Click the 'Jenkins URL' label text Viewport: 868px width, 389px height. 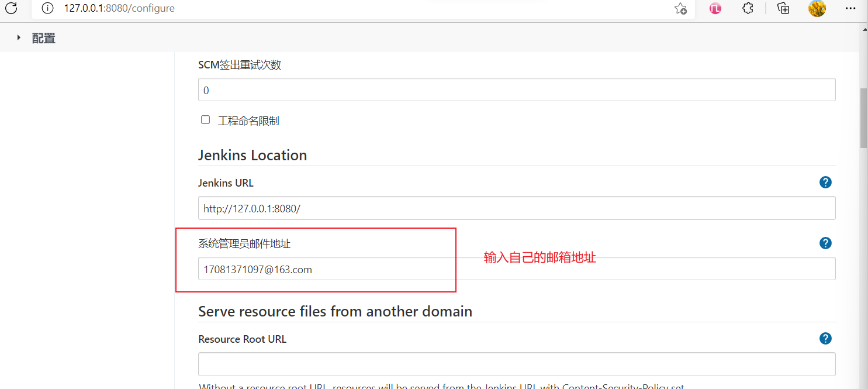[x=226, y=183]
